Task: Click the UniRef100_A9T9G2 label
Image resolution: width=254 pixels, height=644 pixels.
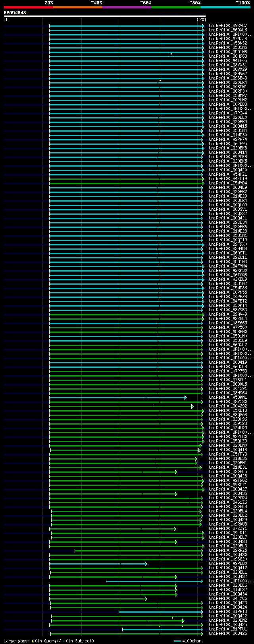Action: tap(228, 480)
